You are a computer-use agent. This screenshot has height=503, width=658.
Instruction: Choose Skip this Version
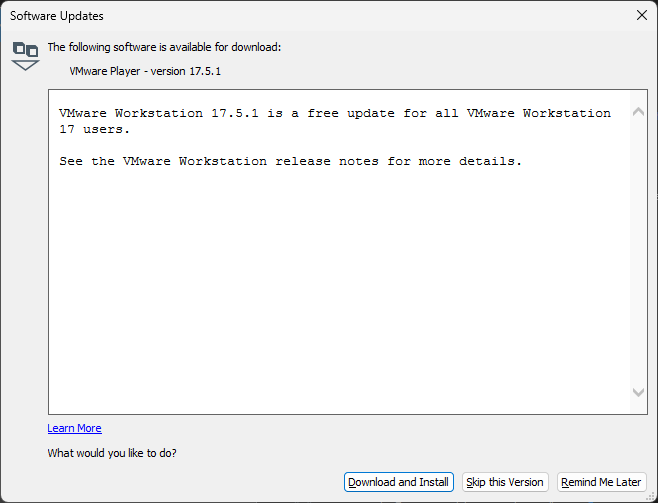tap(505, 482)
